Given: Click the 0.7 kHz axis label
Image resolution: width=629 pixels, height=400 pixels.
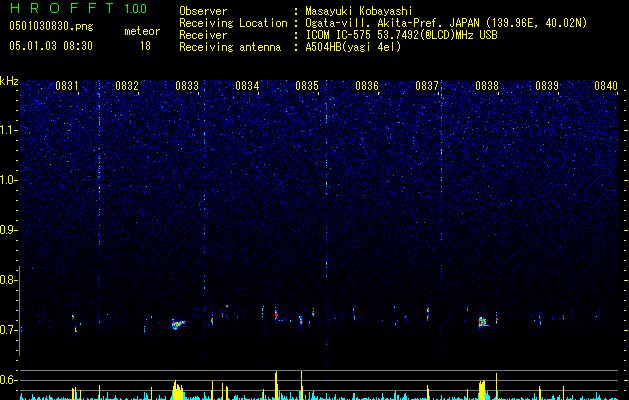Looking at the screenshot, I should pos(8,330).
